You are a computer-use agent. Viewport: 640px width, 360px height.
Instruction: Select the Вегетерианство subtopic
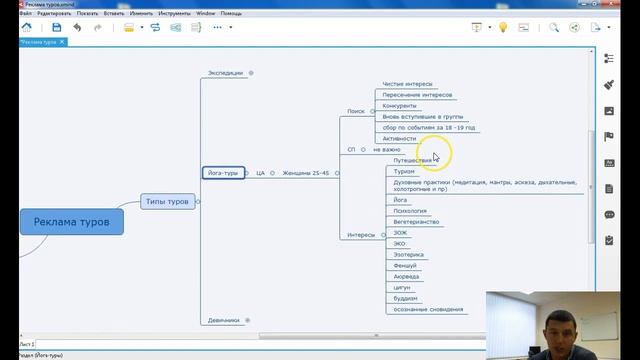(416, 222)
